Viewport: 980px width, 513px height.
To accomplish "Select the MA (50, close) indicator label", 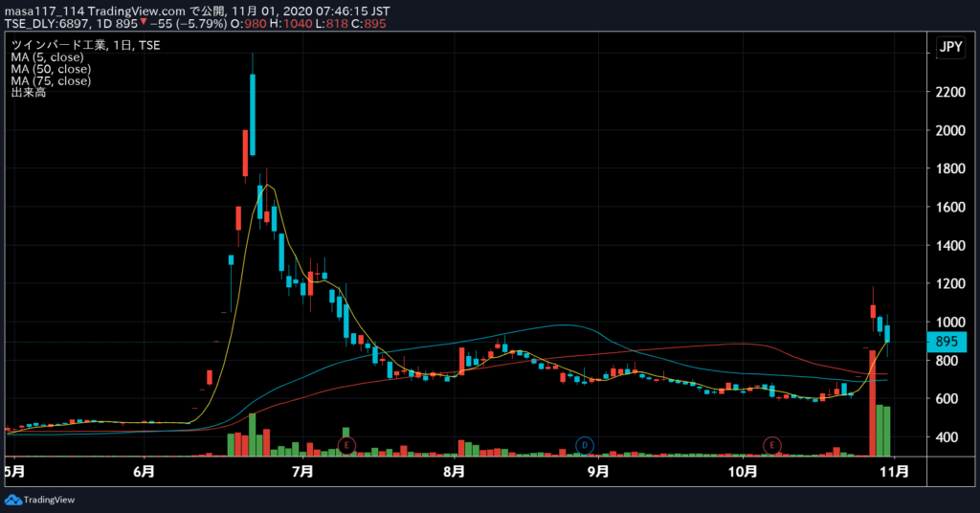I will (51, 69).
